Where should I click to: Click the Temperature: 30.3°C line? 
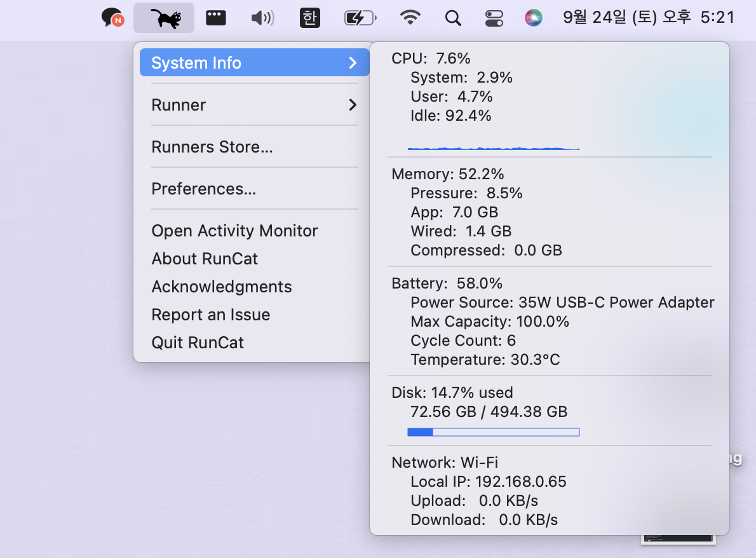[485, 360]
